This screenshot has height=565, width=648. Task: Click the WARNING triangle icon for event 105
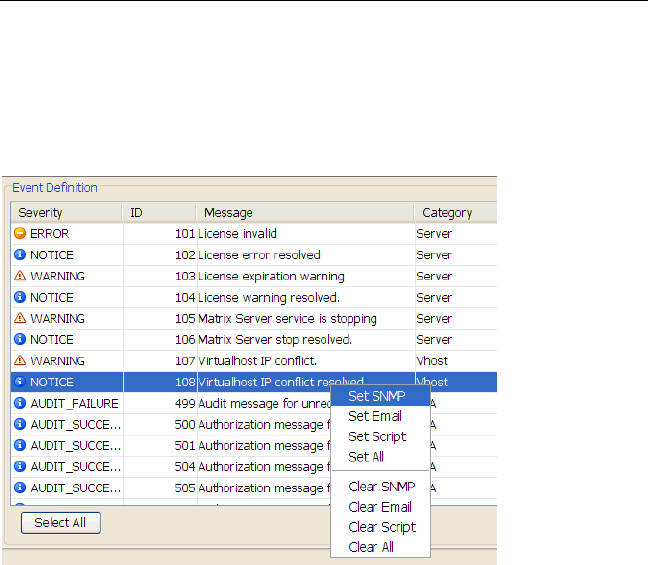20,319
